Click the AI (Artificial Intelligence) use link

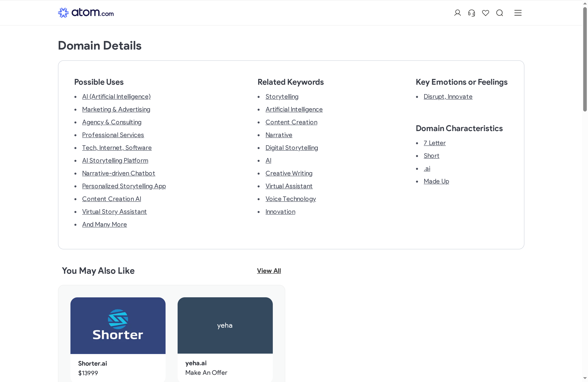[x=116, y=96]
